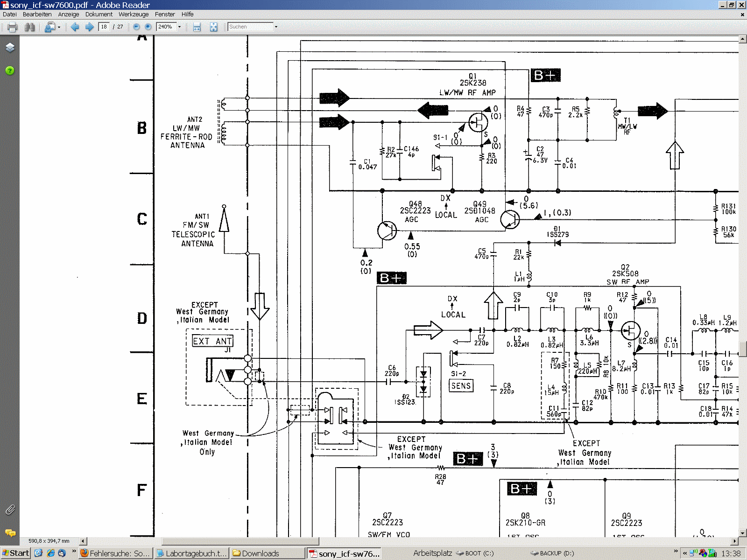This screenshot has height=560, width=747.
Task: Expand the Suchen search options dropdown
Action: click(x=276, y=27)
